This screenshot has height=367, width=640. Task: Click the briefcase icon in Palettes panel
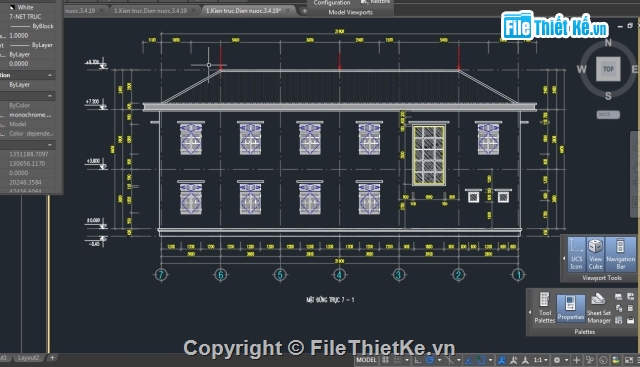tap(631, 320)
